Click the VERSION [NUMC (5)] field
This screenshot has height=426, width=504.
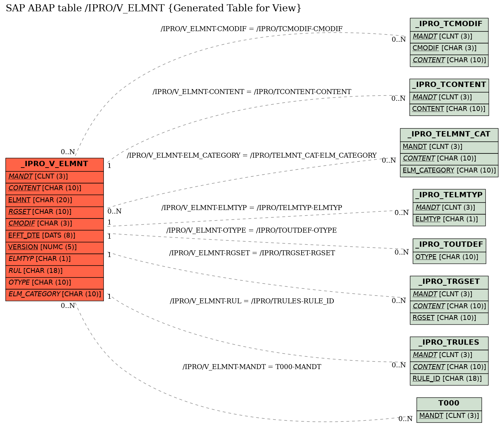point(55,247)
